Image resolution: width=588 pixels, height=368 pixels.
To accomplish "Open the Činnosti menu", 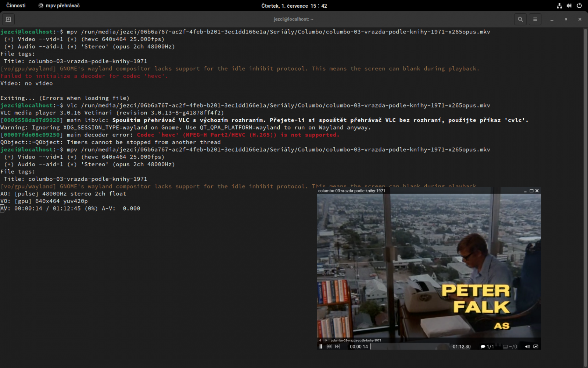I will (15, 5).
